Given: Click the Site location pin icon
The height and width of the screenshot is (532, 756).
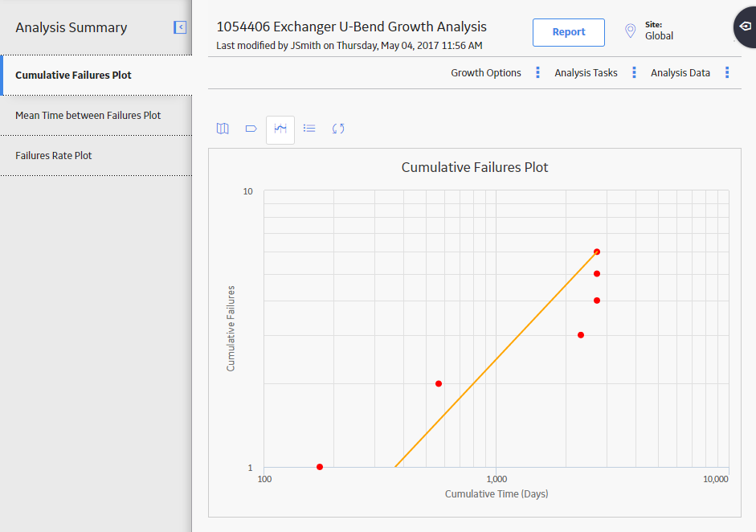Looking at the screenshot, I should pyautogui.click(x=630, y=31).
